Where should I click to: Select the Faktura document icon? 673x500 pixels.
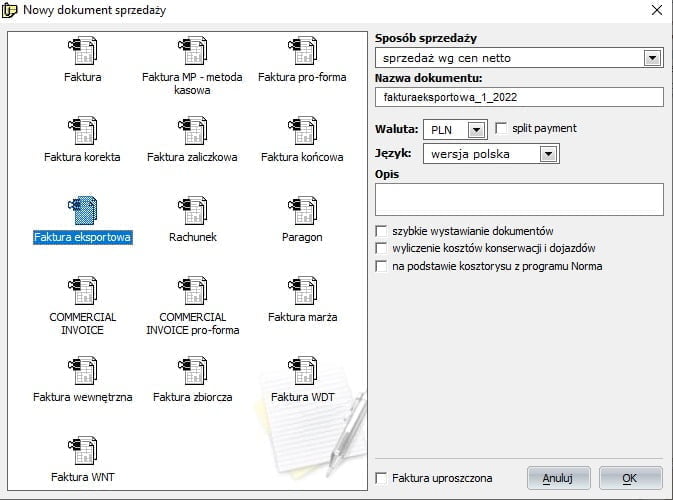(82, 51)
